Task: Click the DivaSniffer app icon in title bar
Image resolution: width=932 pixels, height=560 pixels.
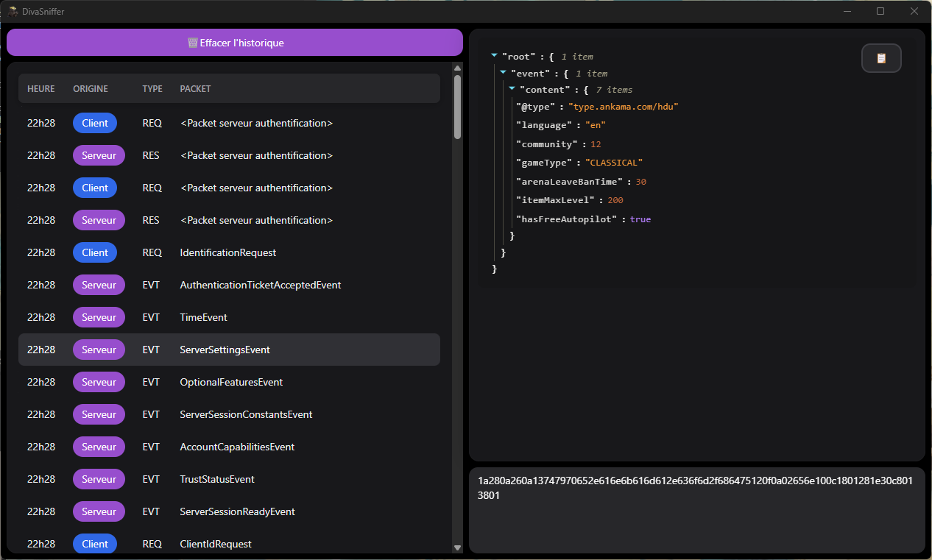Action: [13, 11]
